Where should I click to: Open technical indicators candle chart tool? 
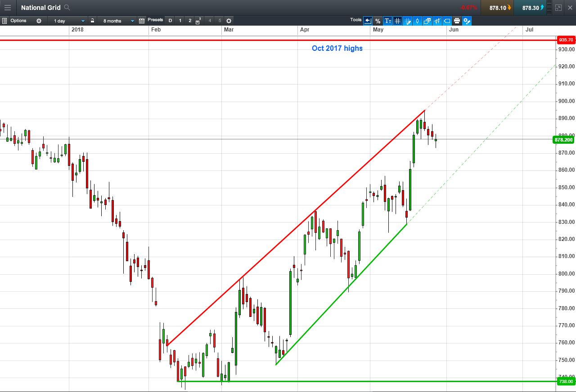(x=437, y=21)
